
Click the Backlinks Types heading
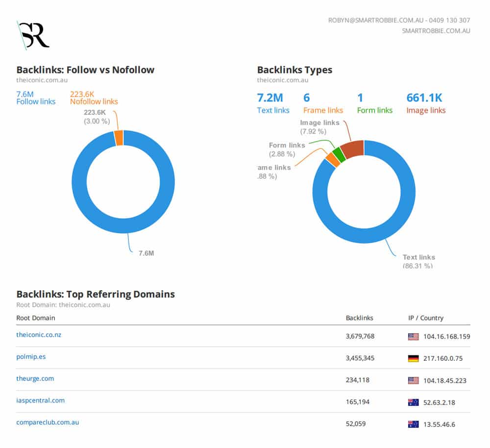tap(294, 70)
